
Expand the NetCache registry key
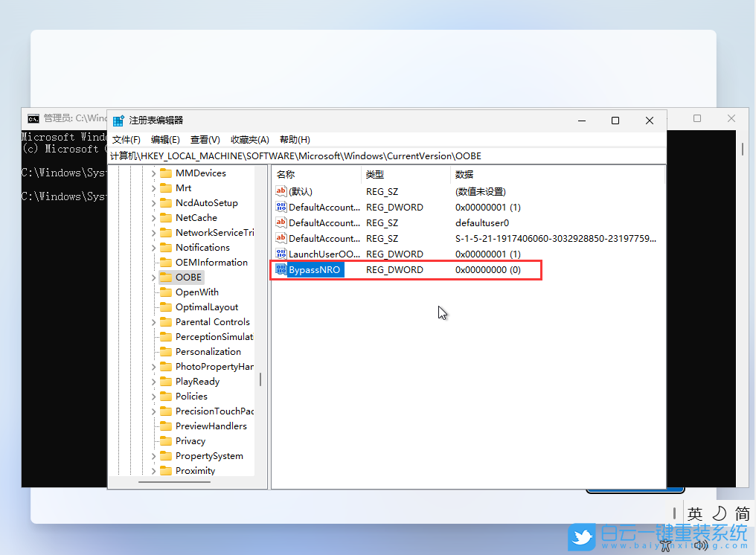tap(153, 217)
